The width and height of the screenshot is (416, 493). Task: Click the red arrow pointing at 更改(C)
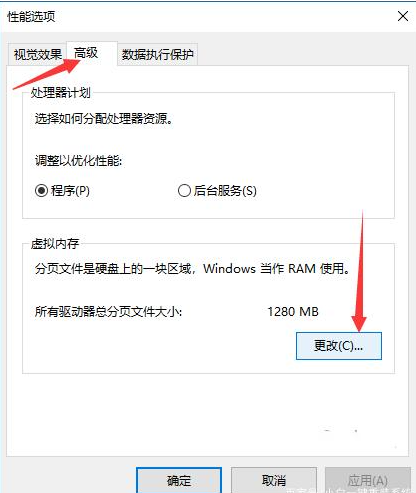click(360, 271)
